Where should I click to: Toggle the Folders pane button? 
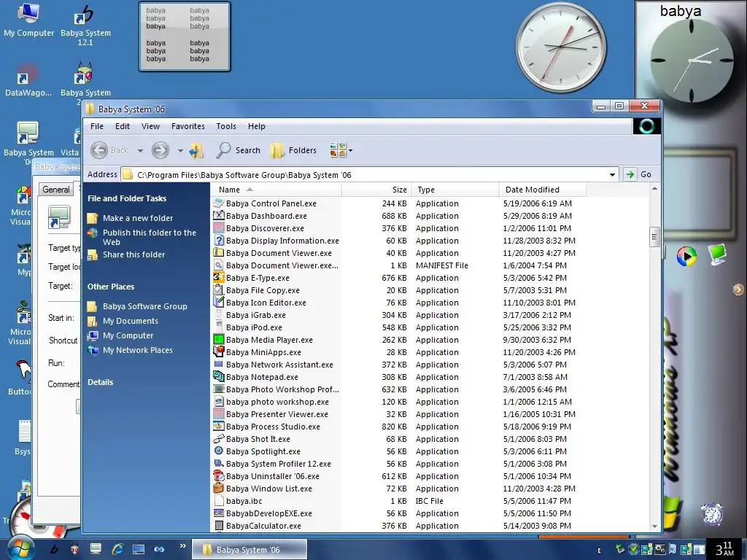pyautogui.click(x=293, y=150)
